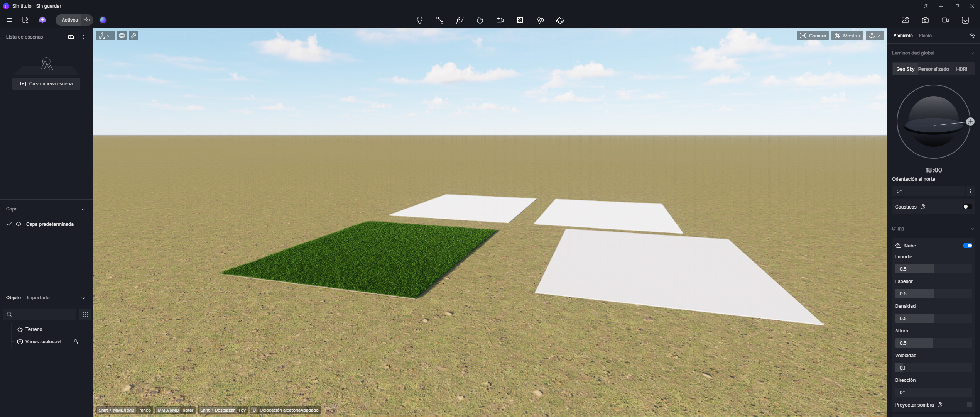Viewport: 980px width, 417px height.
Task: Open the fire effects tool icon
Action: pos(480,20)
